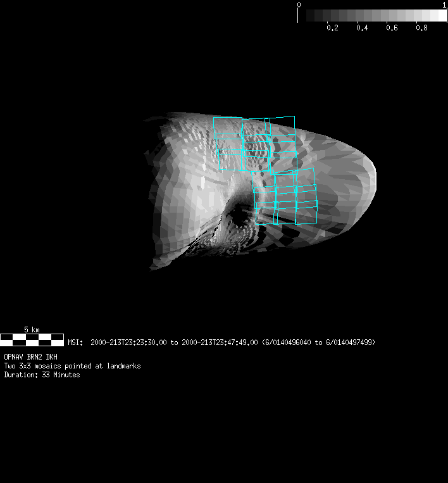Image resolution: width=448 pixels, height=483 pixels.
Task: Click the 0.2 tick label on grayscale bar
Action: (x=332, y=28)
